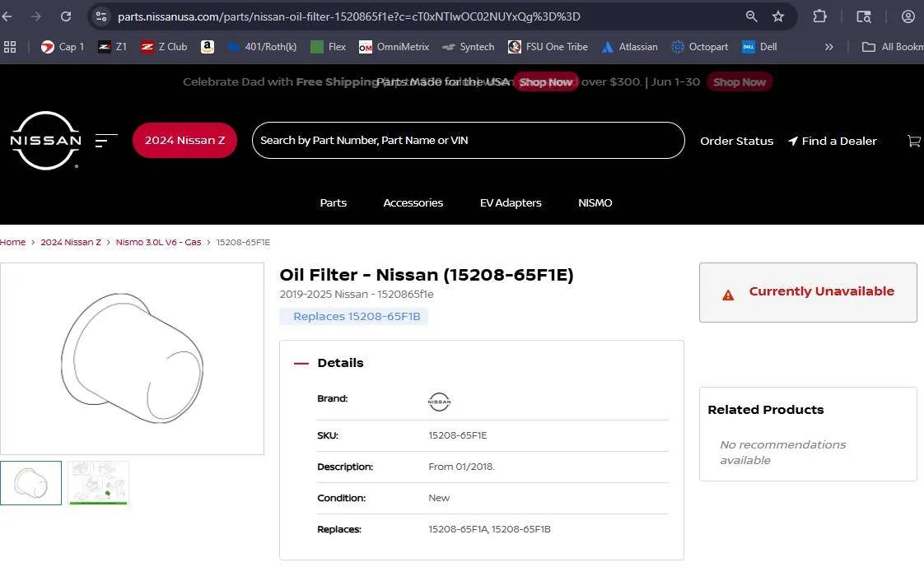Open the FSU One Tribe bookmark
This screenshot has height=567, width=924.
pyautogui.click(x=548, y=47)
